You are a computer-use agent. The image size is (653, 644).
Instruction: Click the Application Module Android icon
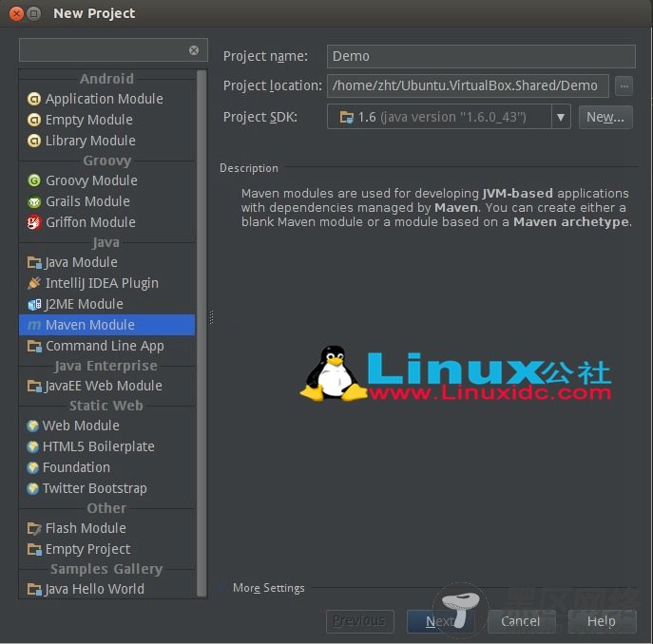click(33, 99)
